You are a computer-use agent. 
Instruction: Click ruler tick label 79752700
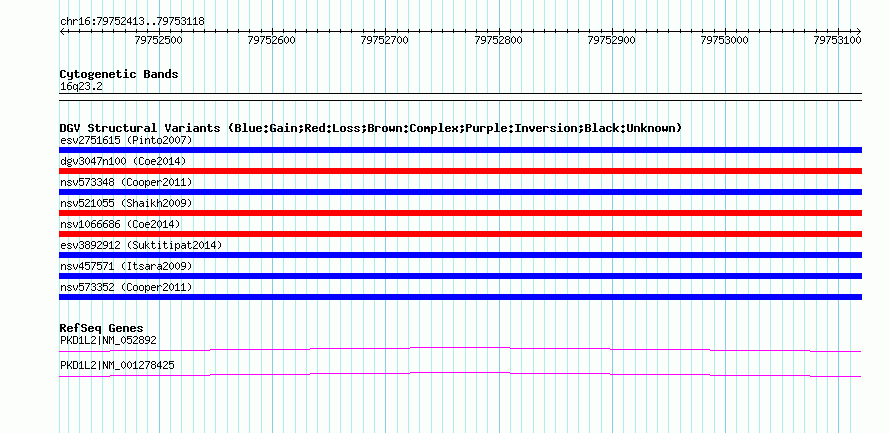click(386, 40)
